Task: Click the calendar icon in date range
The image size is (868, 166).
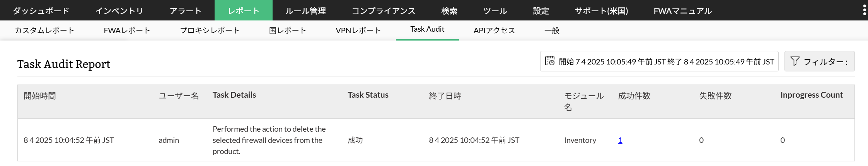Action: coord(549,61)
